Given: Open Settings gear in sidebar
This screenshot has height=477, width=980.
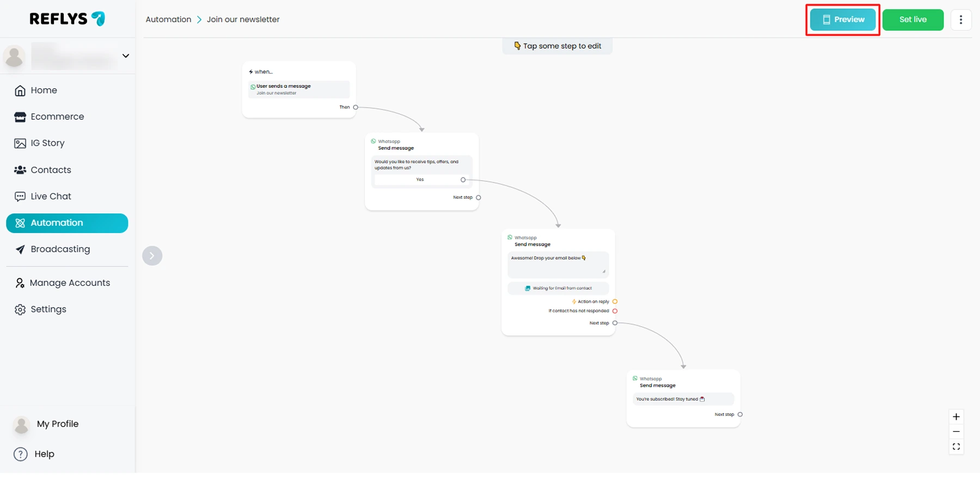Looking at the screenshot, I should 20,309.
